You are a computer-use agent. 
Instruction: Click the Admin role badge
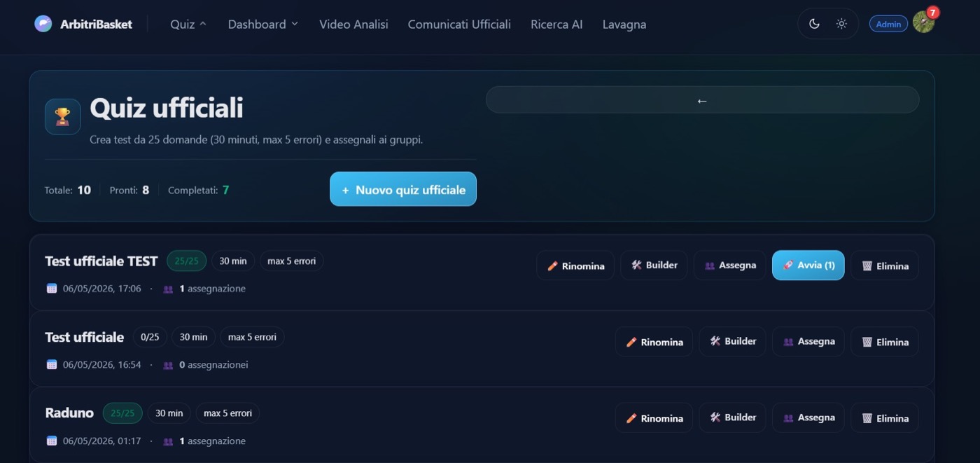click(x=888, y=24)
